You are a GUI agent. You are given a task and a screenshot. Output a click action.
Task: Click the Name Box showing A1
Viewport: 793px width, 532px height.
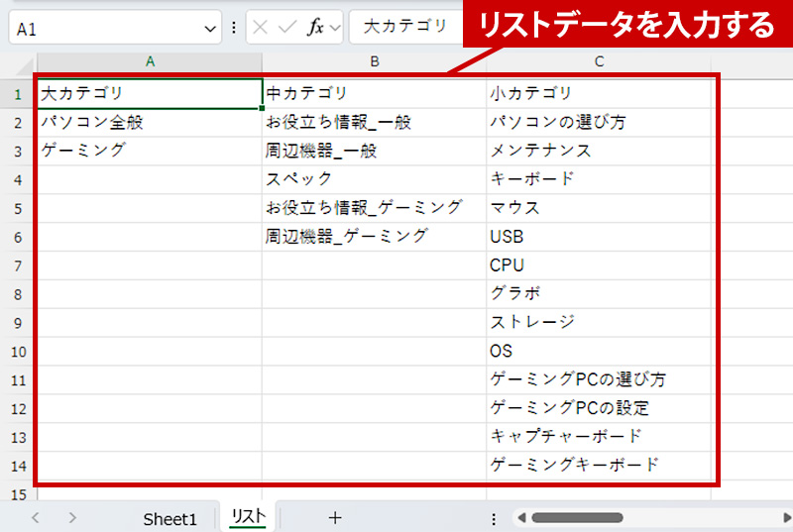[115, 28]
